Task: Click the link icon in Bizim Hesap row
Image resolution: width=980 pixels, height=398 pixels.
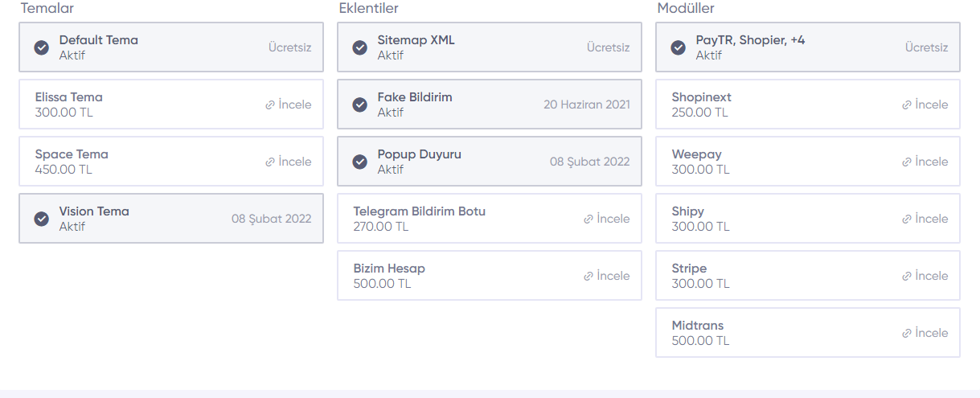Action: pyautogui.click(x=588, y=276)
